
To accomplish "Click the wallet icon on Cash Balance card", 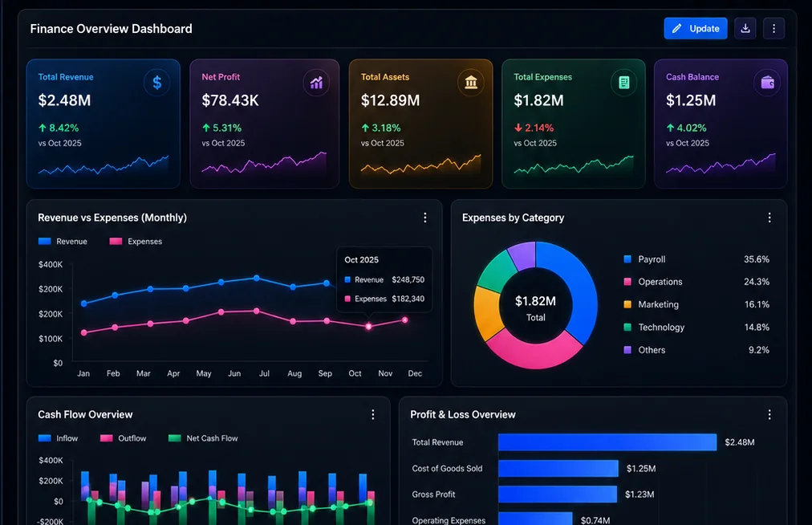I will [x=767, y=83].
